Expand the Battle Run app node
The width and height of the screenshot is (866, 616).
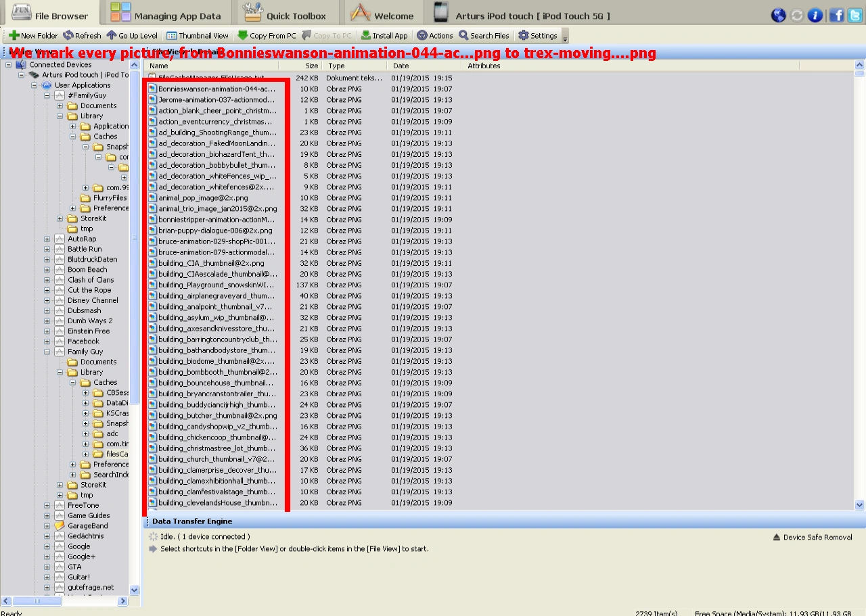[47, 249]
